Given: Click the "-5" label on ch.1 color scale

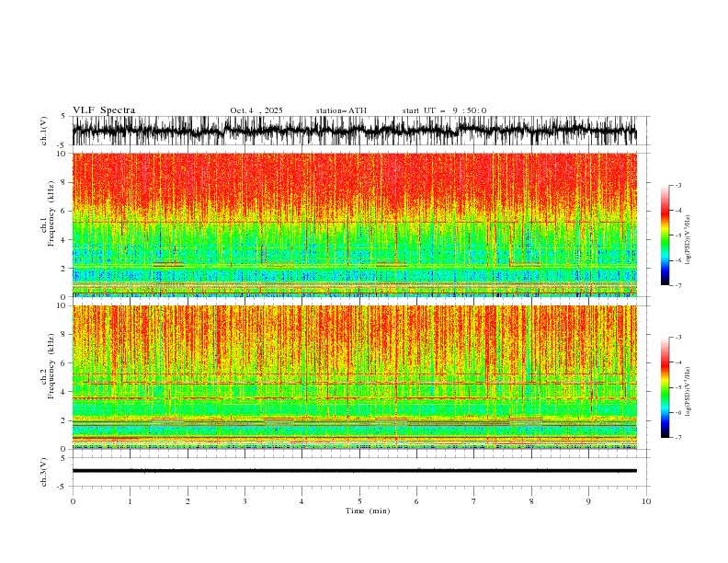Looking at the screenshot, I should point(677,236).
